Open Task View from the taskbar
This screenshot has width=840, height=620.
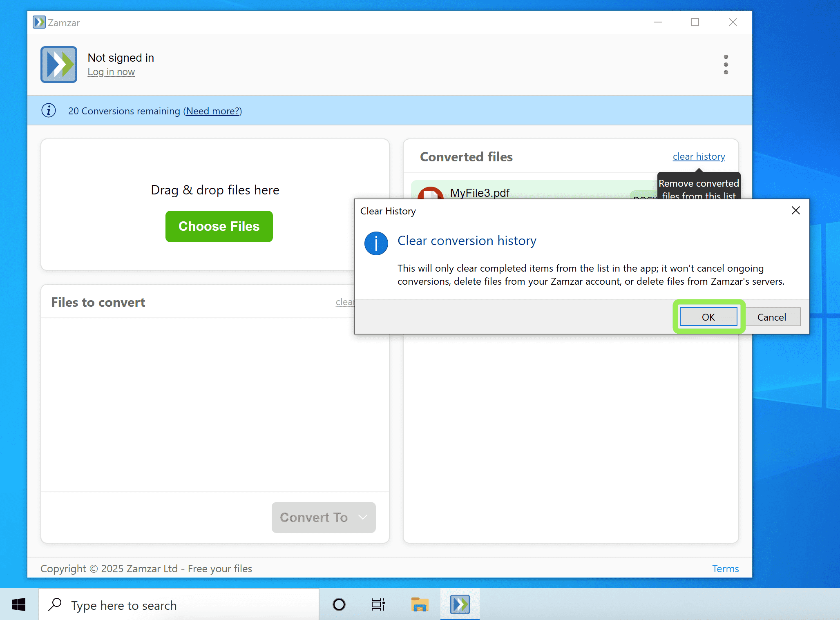pyautogui.click(x=378, y=604)
